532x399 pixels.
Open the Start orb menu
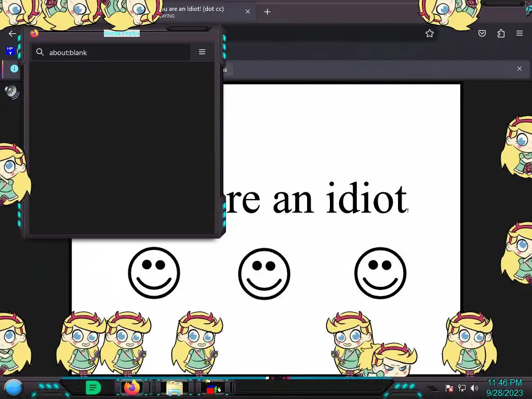click(x=14, y=388)
